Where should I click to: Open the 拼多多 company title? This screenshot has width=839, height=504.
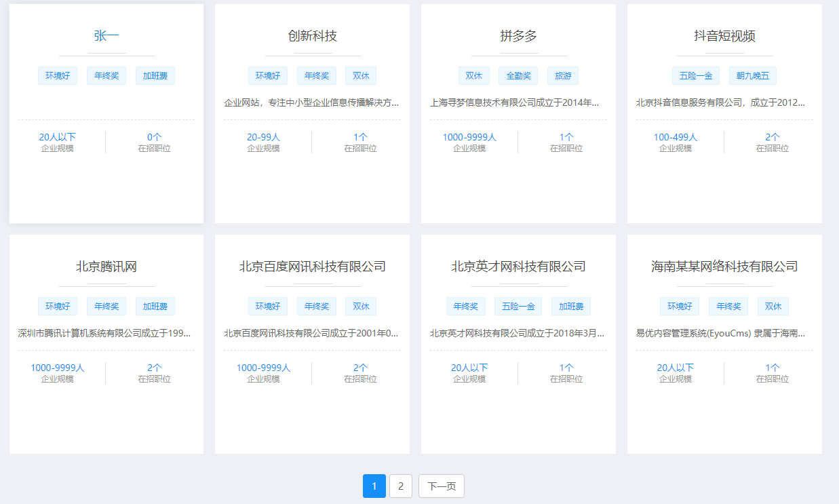click(x=519, y=36)
